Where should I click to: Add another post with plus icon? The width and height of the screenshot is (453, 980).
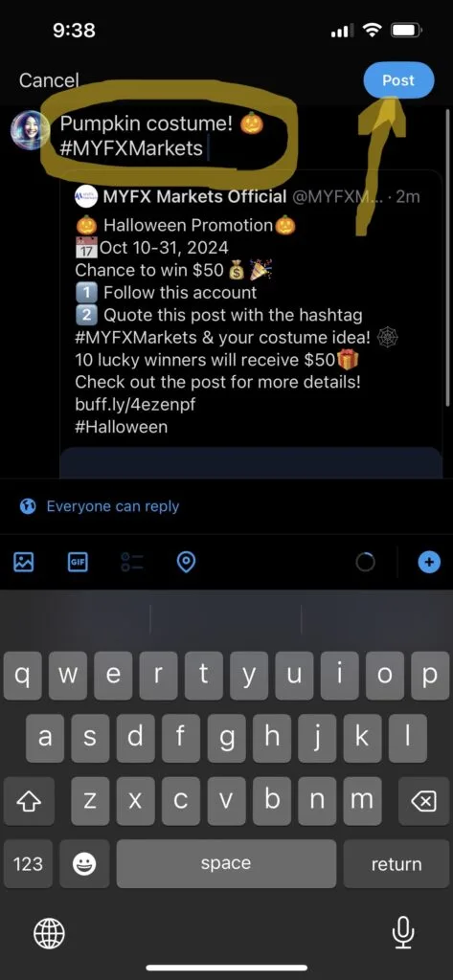pos(429,563)
